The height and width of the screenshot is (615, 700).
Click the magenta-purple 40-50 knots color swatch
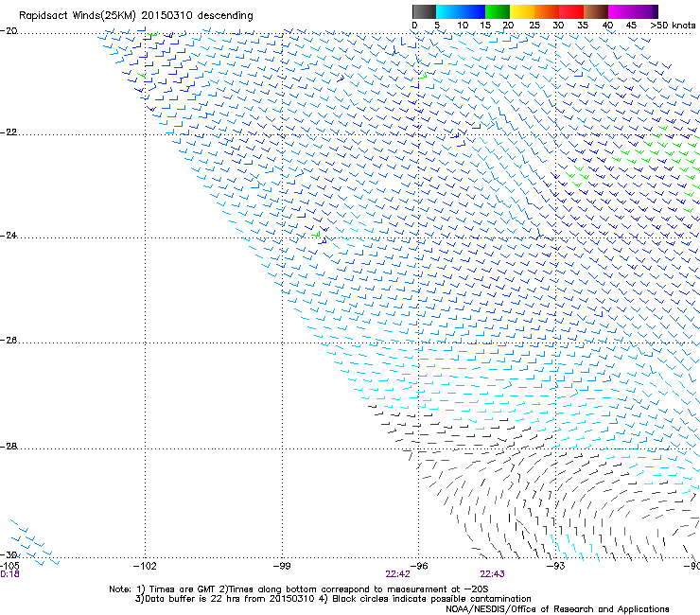click(633, 11)
